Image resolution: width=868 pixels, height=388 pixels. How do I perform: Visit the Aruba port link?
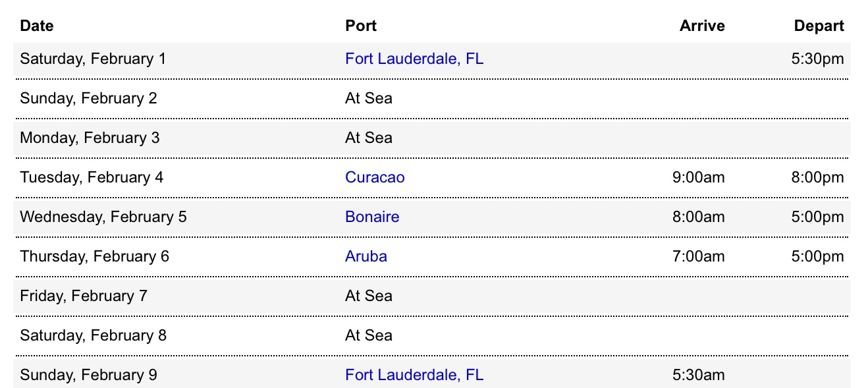366,256
